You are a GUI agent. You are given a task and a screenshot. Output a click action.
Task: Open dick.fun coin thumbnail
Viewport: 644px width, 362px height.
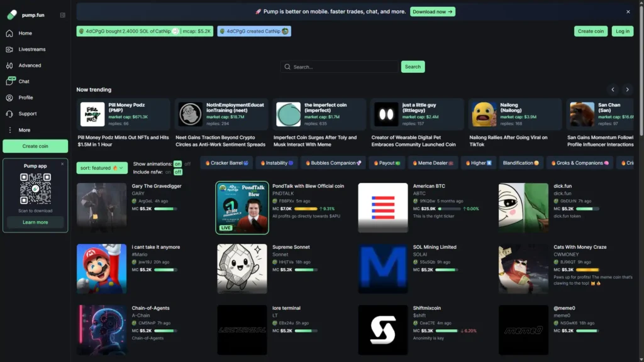524,207
